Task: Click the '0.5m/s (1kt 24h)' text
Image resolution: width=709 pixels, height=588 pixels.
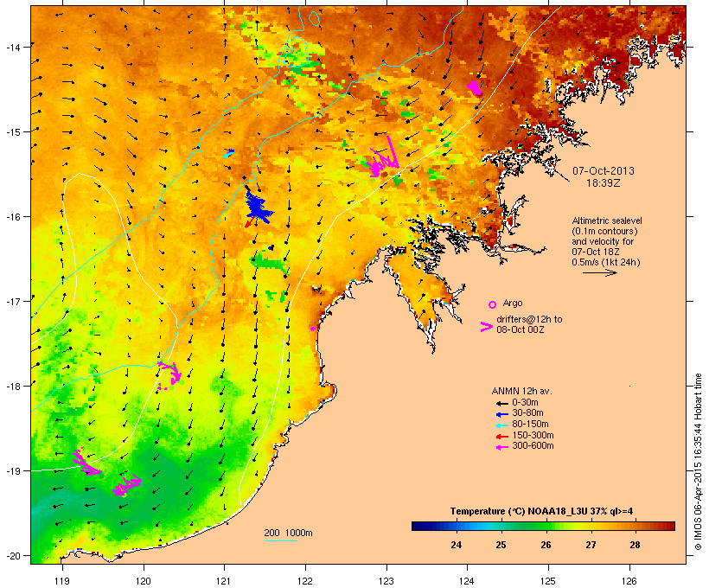Action: pyautogui.click(x=606, y=262)
